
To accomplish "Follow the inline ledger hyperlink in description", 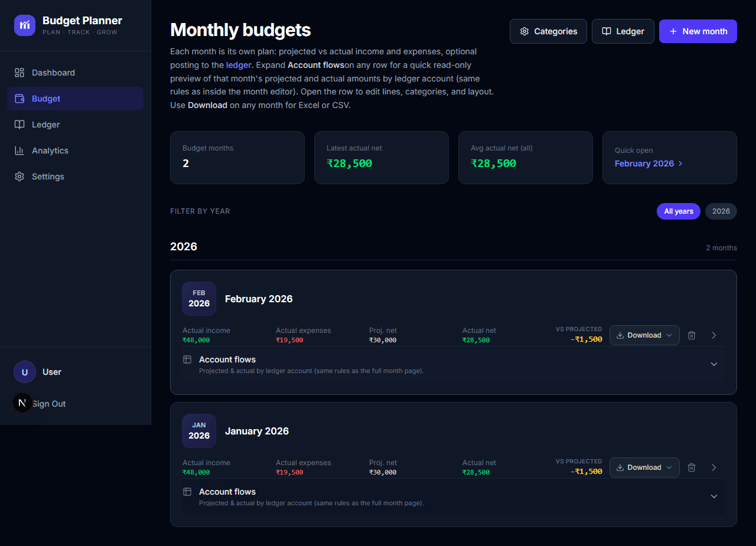I will click(239, 65).
